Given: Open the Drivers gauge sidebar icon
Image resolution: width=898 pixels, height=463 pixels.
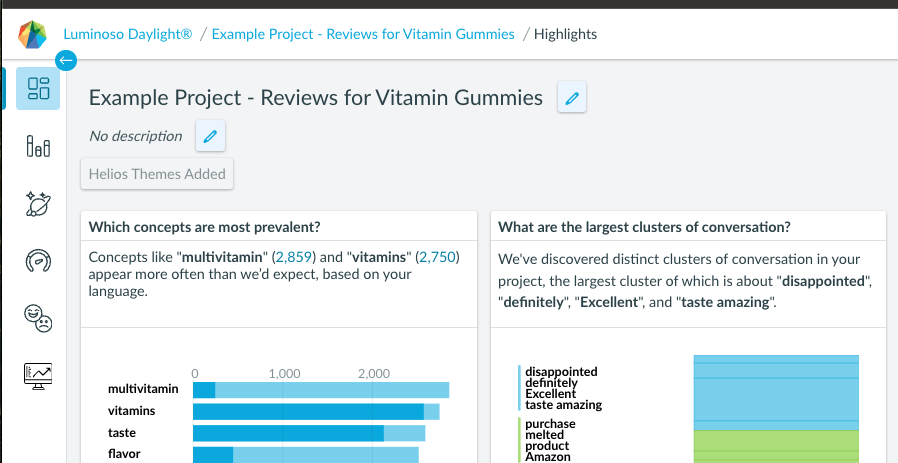Looking at the screenshot, I should coord(38,261).
